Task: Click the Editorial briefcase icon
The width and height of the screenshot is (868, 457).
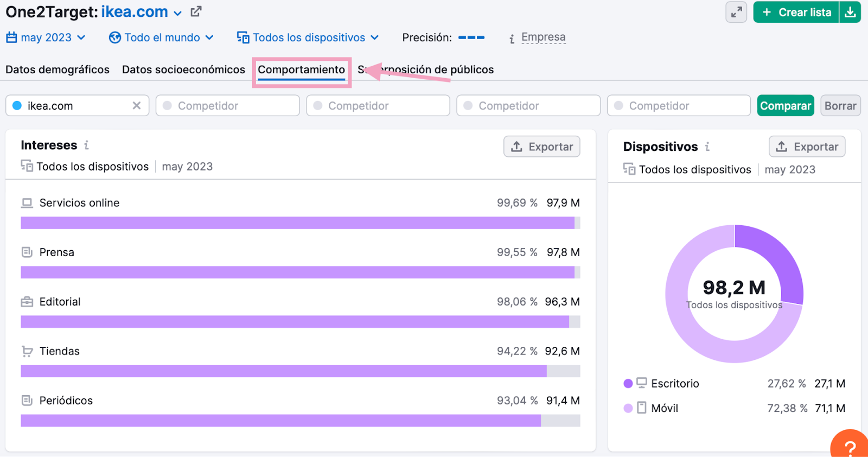Action: click(27, 302)
